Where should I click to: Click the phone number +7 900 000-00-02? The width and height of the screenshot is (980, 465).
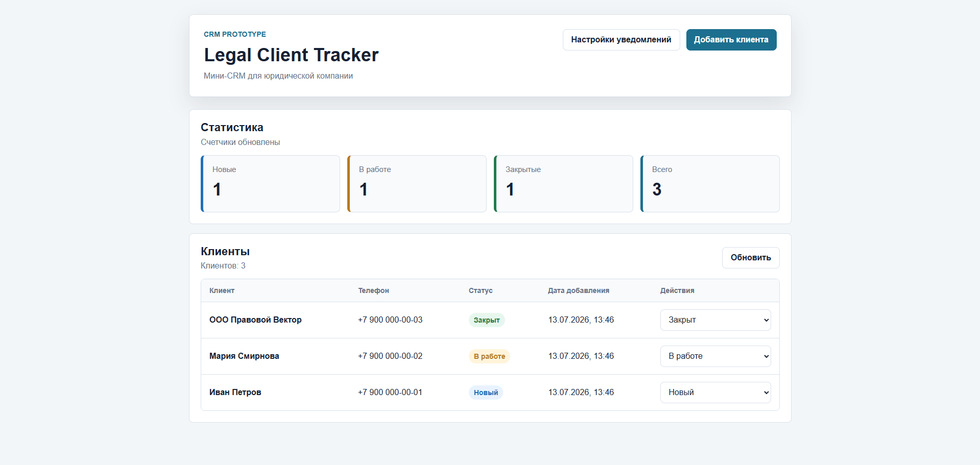point(390,356)
